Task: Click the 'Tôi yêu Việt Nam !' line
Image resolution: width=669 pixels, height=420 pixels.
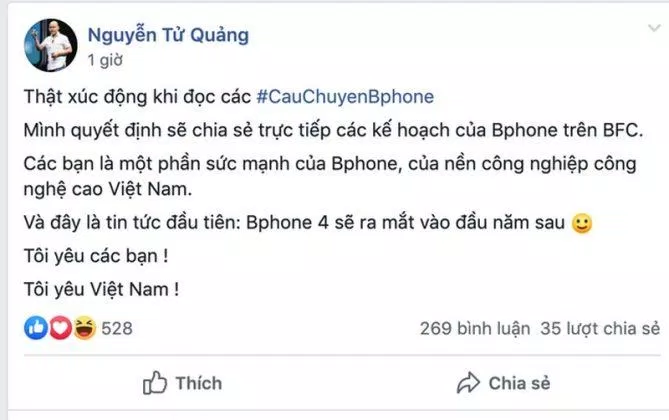Action: 101,289
